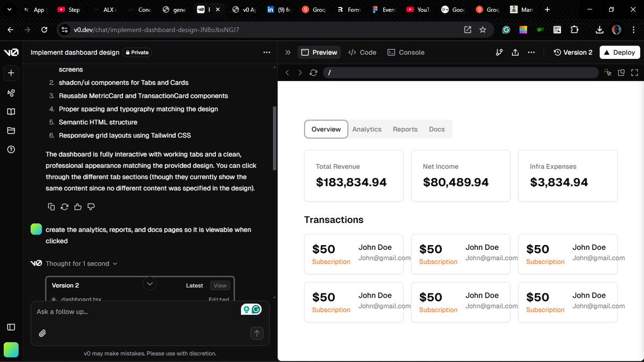Open Help via the question mark icon
The width and height of the screenshot is (644, 362).
[x=11, y=150]
